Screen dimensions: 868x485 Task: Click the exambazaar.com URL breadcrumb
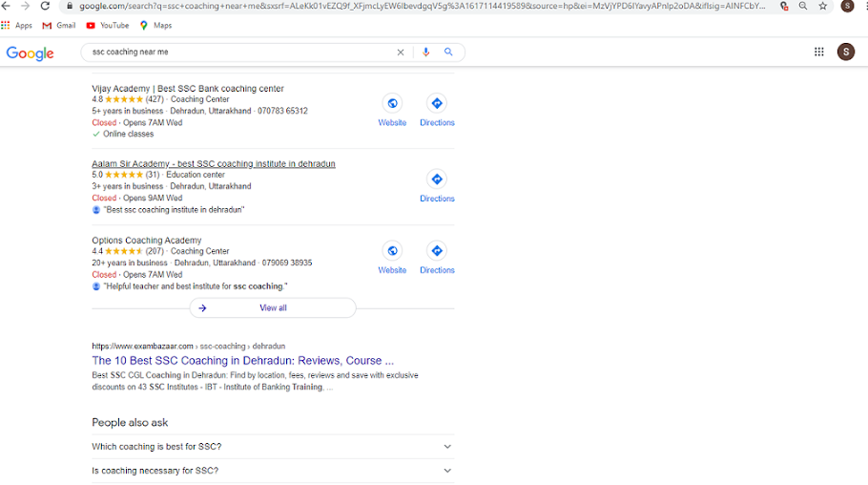(189, 346)
